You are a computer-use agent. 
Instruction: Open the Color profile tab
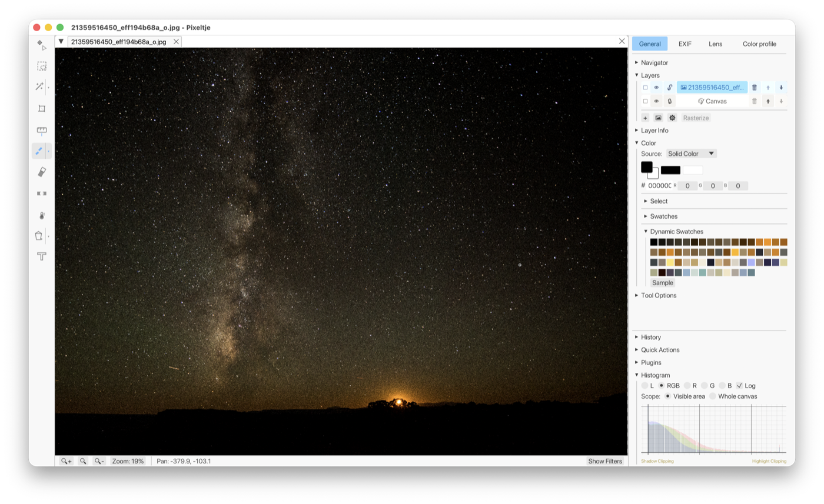759,44
